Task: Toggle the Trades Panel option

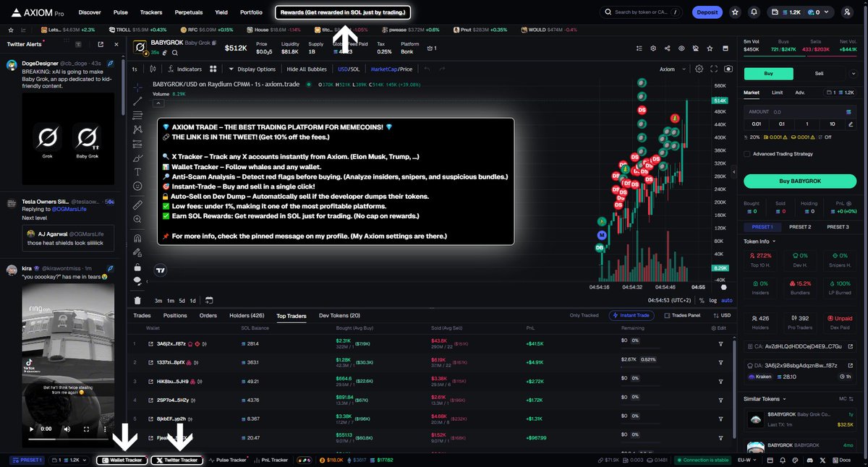Action: coord(682,315)
